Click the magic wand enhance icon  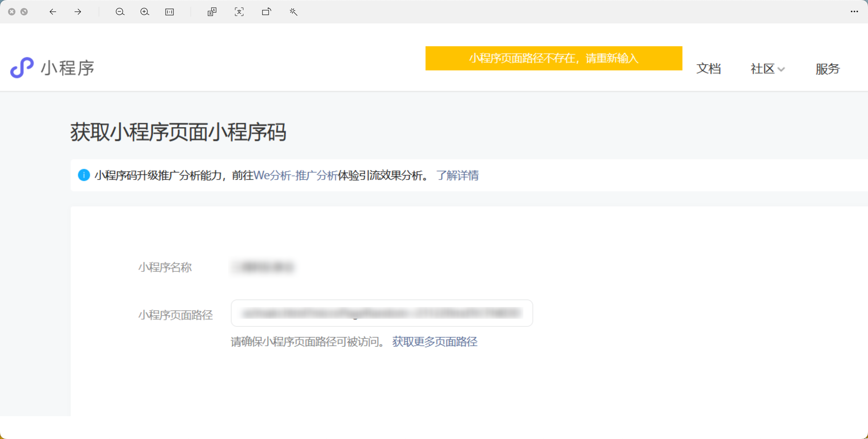click(293, 12)
